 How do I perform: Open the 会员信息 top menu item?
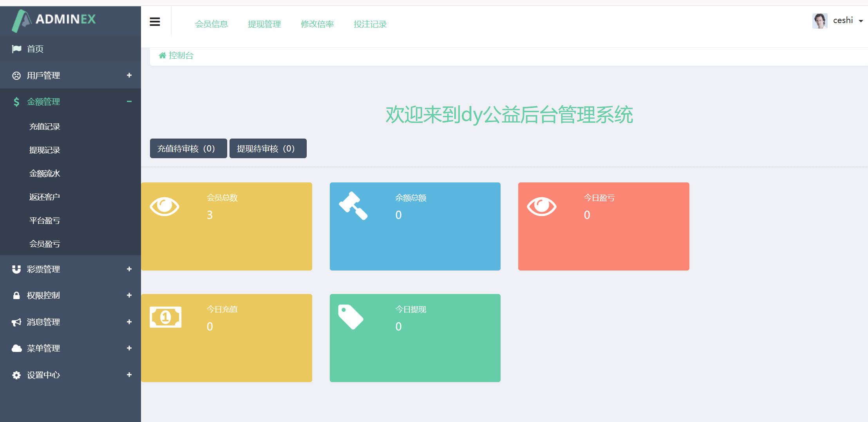pyautogui.click(x=212, y=24)
